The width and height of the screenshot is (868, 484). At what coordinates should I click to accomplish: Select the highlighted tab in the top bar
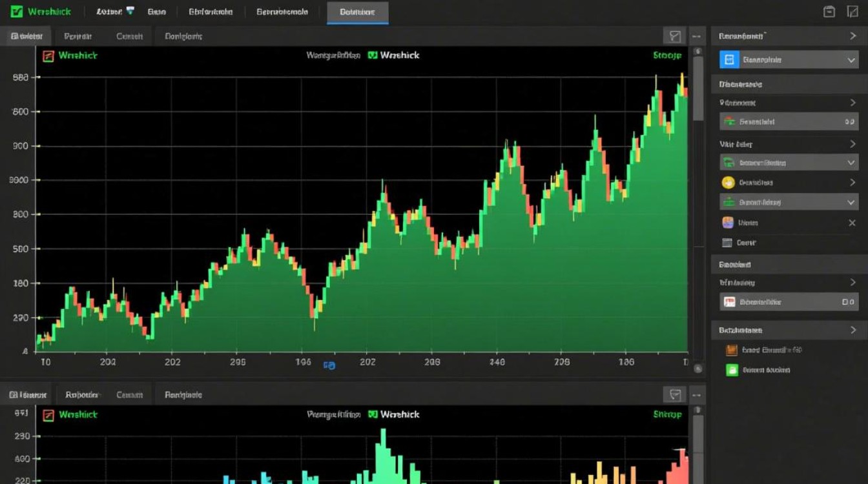tap(357, 12)
